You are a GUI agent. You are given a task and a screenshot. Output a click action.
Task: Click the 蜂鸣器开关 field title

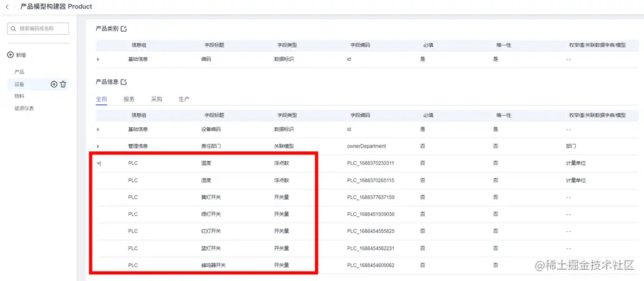pyautogui.click(x=214, y=265)
